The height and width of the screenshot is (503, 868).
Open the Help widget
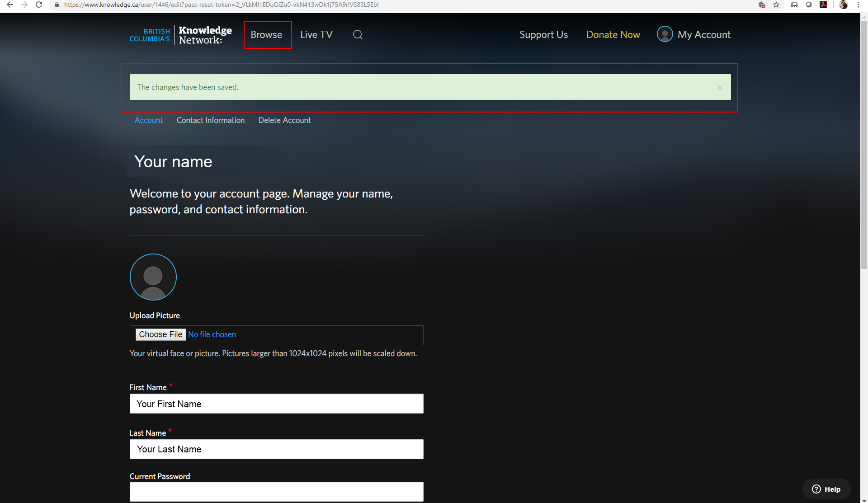click(826, 489)
